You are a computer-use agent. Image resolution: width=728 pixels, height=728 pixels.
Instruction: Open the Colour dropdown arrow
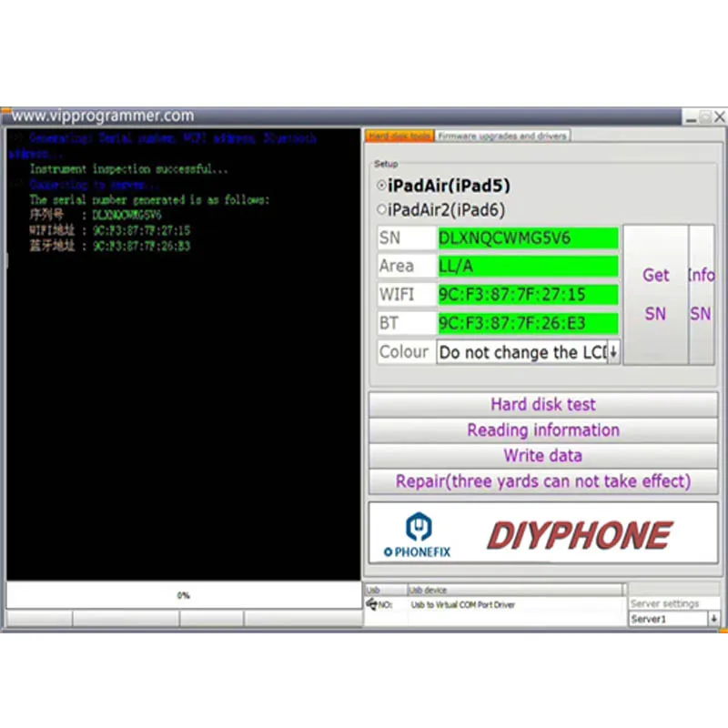(613, 352)
